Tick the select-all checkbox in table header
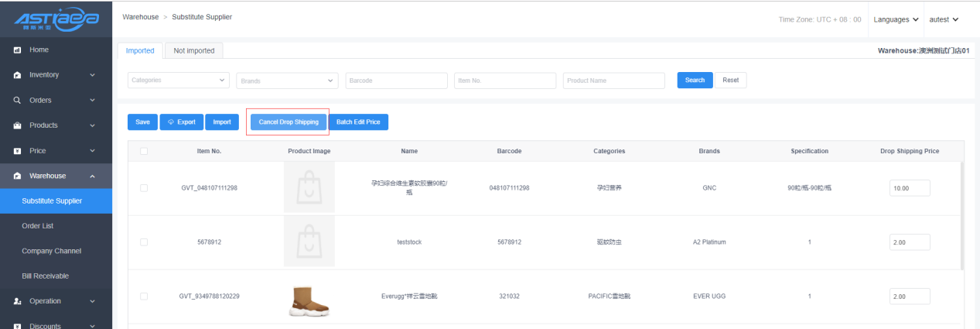Image resolution: width=980 pixels, height=329 pixels. click(x=144, y=151)
